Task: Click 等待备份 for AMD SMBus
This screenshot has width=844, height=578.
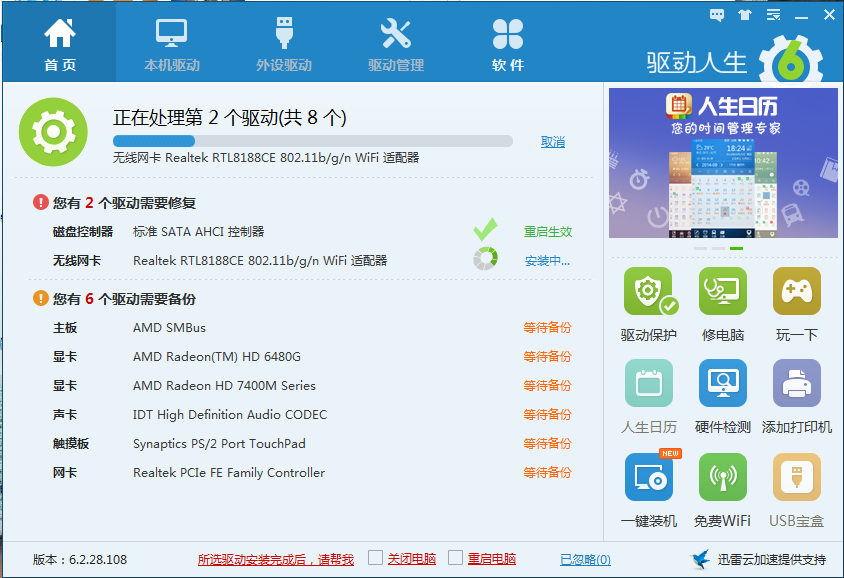Action: (x=547, y=328)
